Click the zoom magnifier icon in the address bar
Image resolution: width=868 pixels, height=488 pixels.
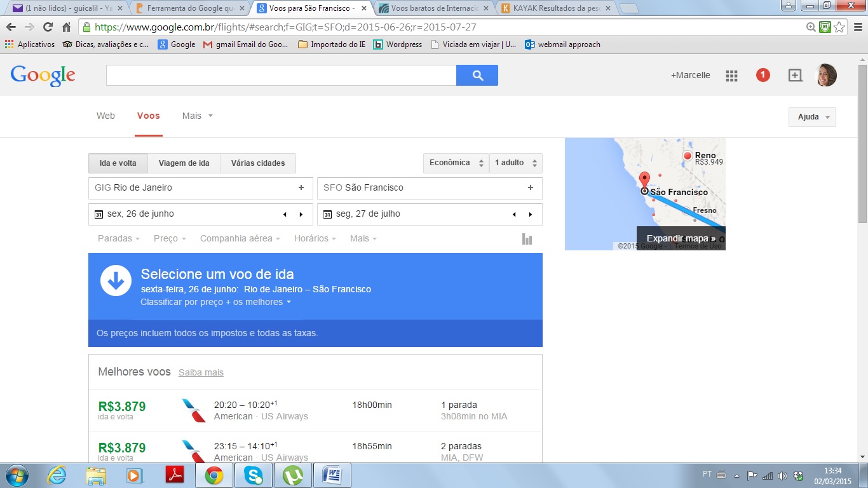811,27
